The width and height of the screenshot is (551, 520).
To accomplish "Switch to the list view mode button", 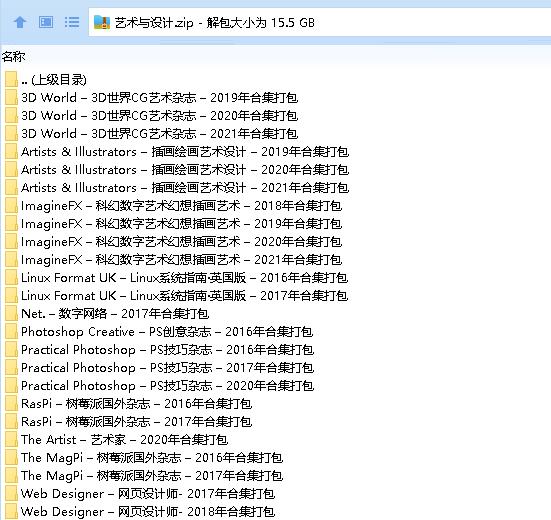I will point(72,22).
